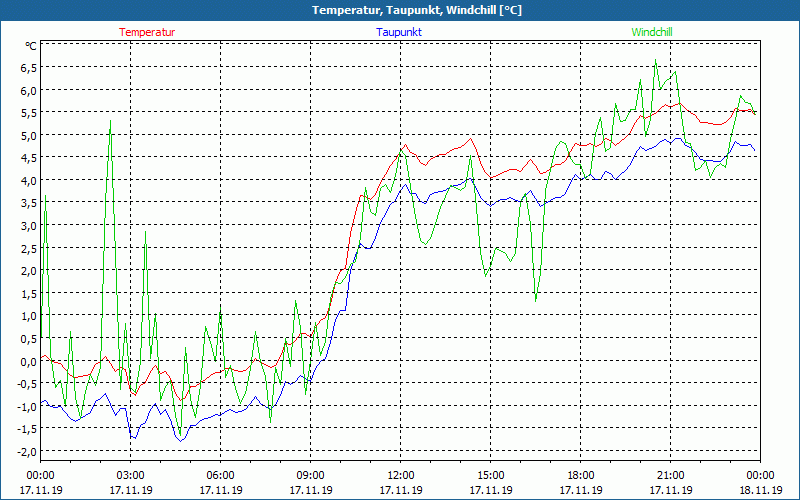
Task: Click the 09:00 time axis label
Action: (311, 476)
